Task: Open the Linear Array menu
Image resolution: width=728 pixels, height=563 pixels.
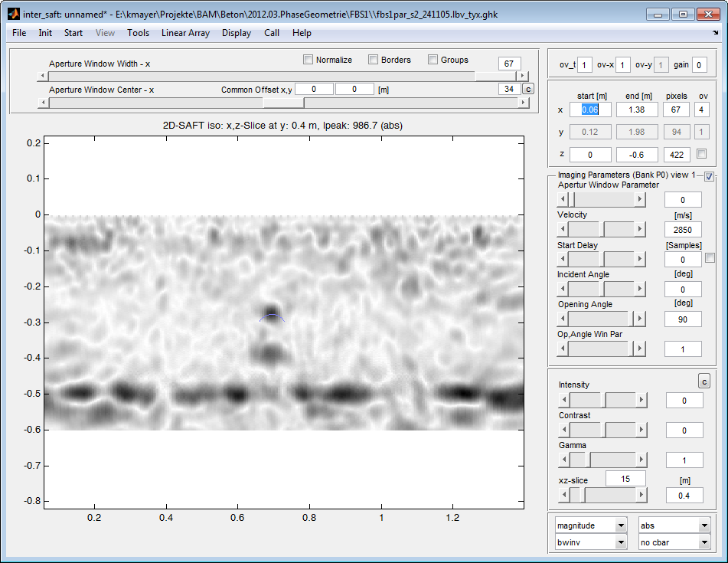Action: tap(186, 33)
